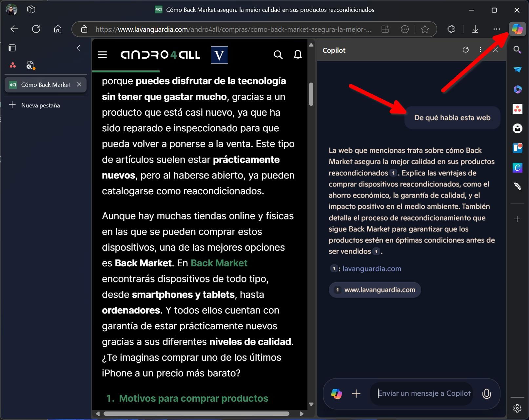Click the split screen icon in address bar

(385, 29)
